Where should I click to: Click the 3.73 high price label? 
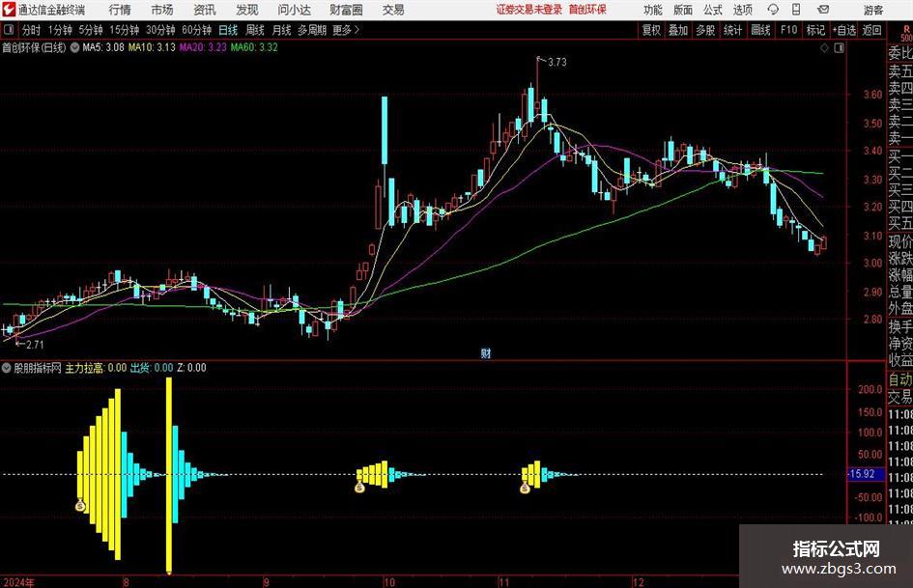(x=556, y=62)
